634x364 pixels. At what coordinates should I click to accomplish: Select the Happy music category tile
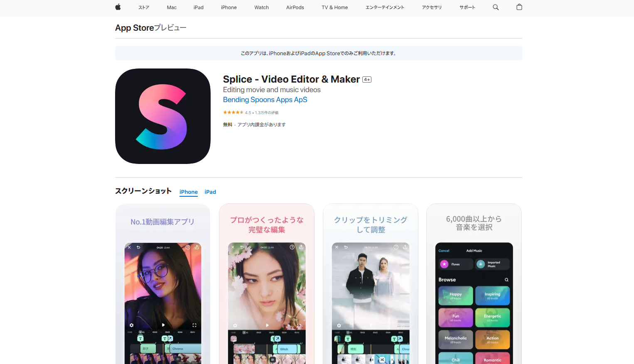pyautogui.click(x=455, y=296)
